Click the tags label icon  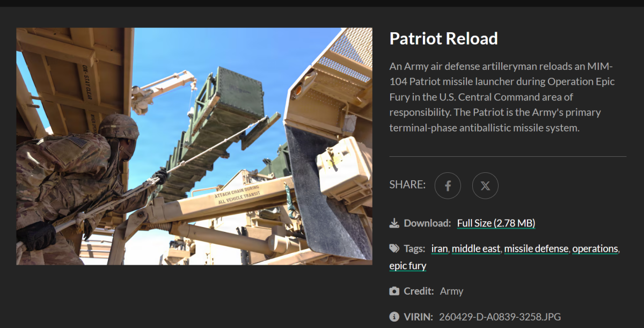click(x=394, y=249)
